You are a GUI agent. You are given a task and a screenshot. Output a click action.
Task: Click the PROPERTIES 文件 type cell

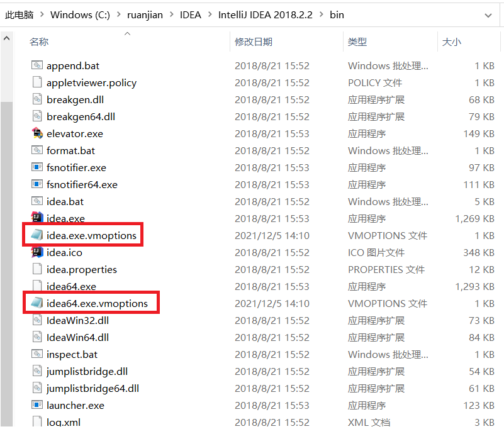tap(386, 269)
